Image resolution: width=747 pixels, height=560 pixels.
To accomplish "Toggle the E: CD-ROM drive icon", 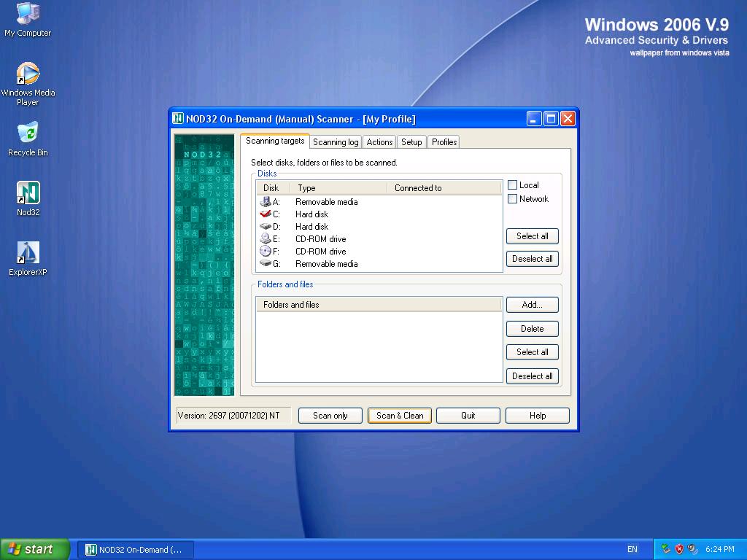I will 266,239.
